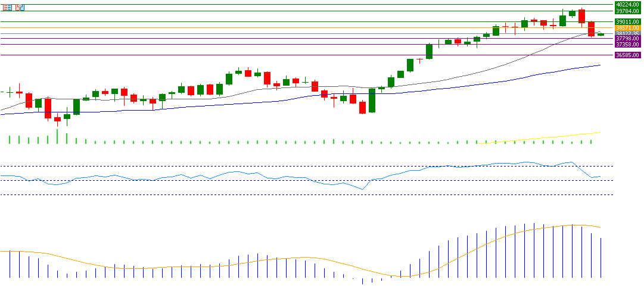Click the red-blue list icon at top left
Screen dimensions: 644x301
coord(7,7)
